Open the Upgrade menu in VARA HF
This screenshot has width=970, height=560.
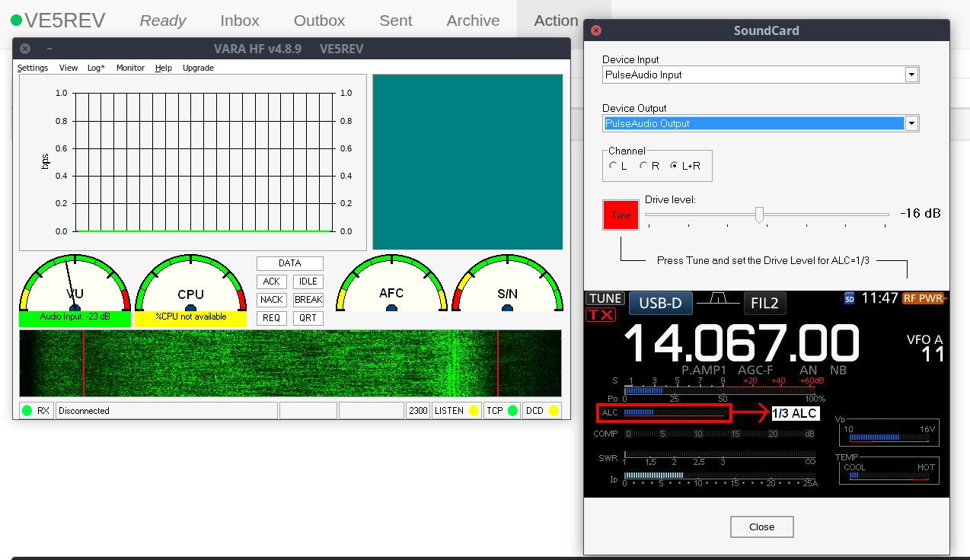point(198,68)
